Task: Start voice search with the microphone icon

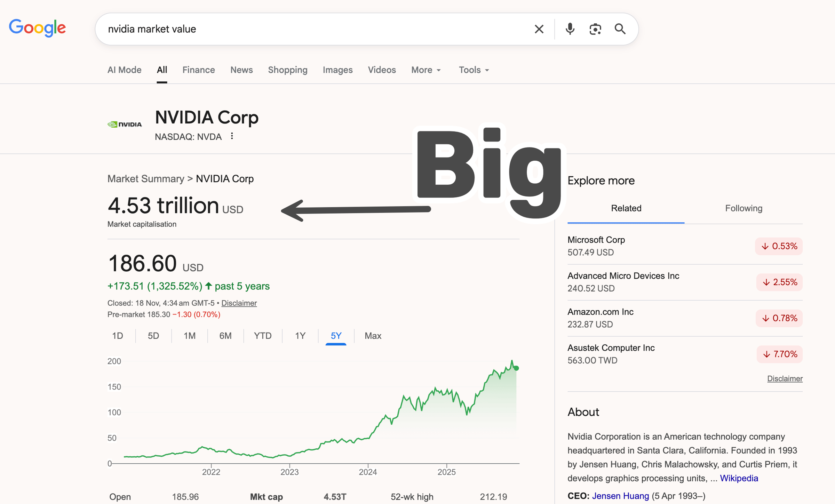Action: click(570, 29)
